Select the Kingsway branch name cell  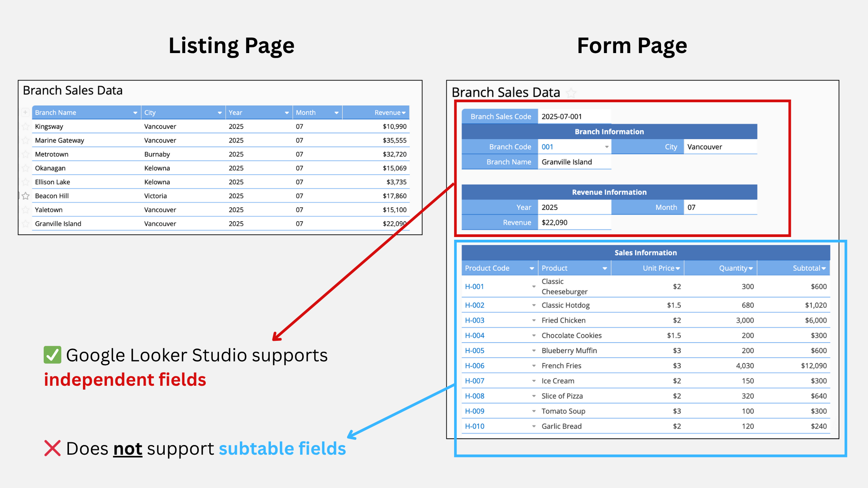[86, 126]
